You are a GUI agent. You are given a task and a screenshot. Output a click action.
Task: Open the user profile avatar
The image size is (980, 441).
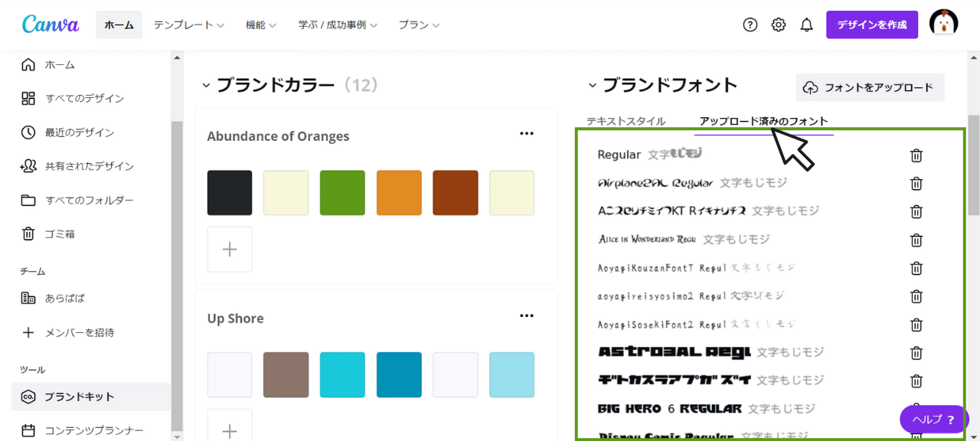point(943,24)
